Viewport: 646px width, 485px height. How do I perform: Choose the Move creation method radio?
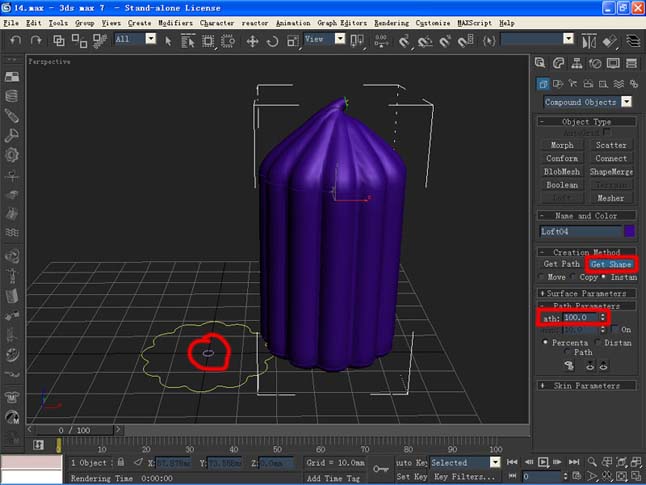tap(542, 276)
